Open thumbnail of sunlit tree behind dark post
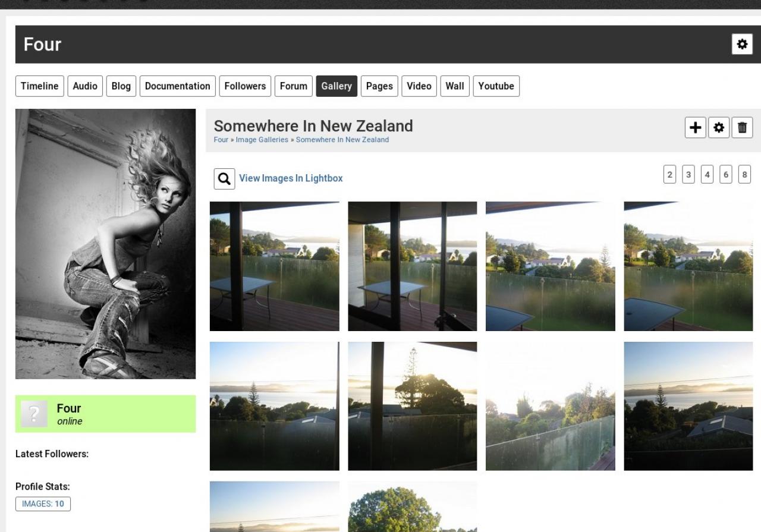The height and width of the screenshot is (532, 761). tap(413, 406)
